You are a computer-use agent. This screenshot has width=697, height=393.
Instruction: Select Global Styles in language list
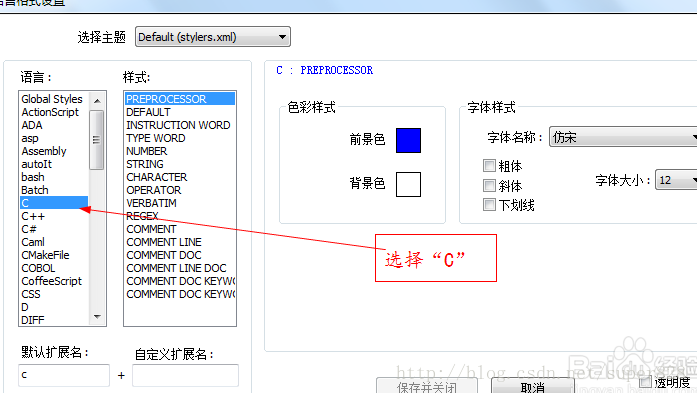pyautogui.click(x=52, y=99)
